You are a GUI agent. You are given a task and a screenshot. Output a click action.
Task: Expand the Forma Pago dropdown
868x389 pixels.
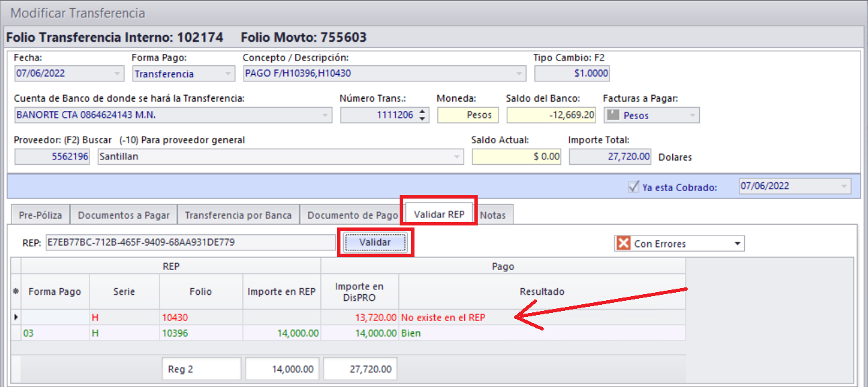227,74
